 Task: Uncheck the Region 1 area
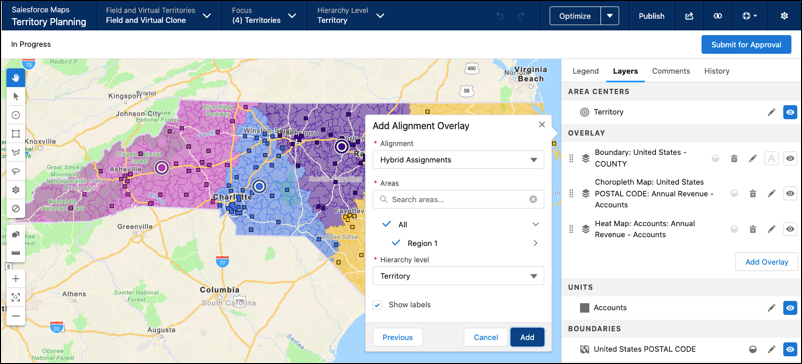[395, 243]
